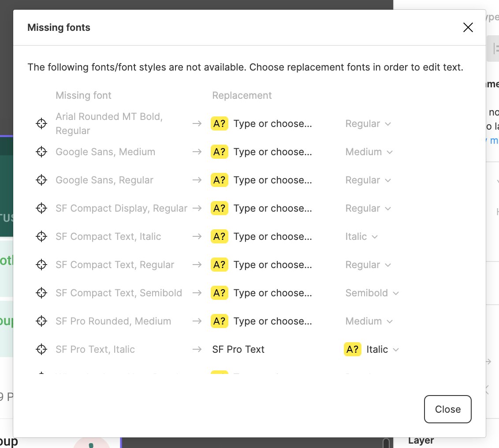
Task: Open Medium style dropdown for SF Pro Rounded
Action: pos(369,321)
